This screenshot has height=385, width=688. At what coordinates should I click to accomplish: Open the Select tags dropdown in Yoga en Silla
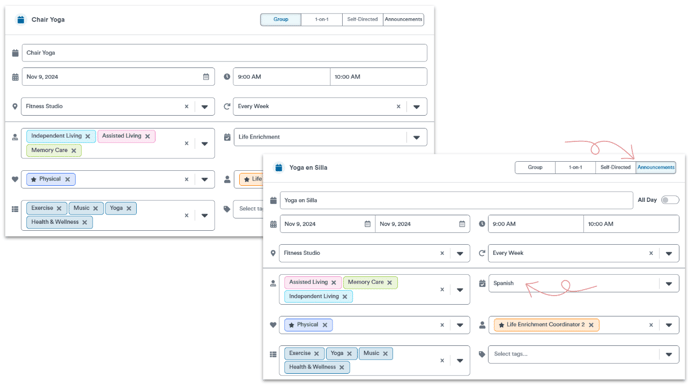tap(669, 354)
